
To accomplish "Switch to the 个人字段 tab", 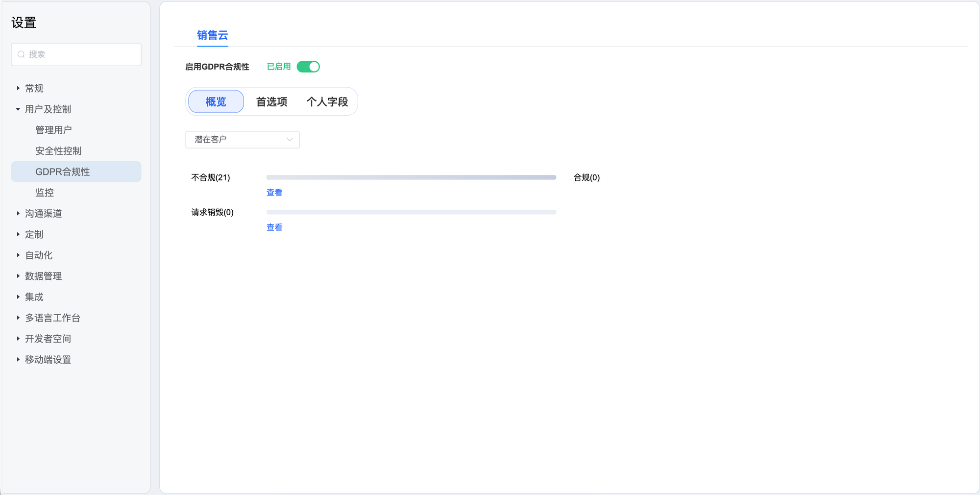I will (x=327, y=102).
